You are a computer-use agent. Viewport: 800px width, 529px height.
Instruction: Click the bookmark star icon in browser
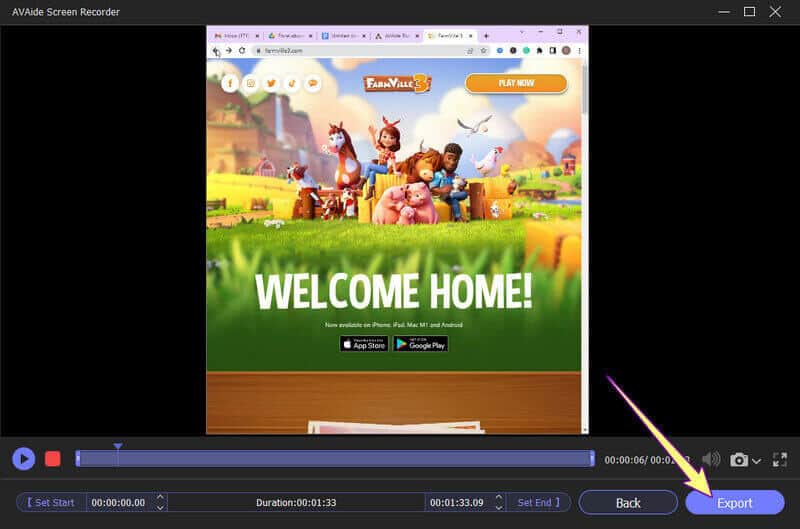click(x=483, y=51)
